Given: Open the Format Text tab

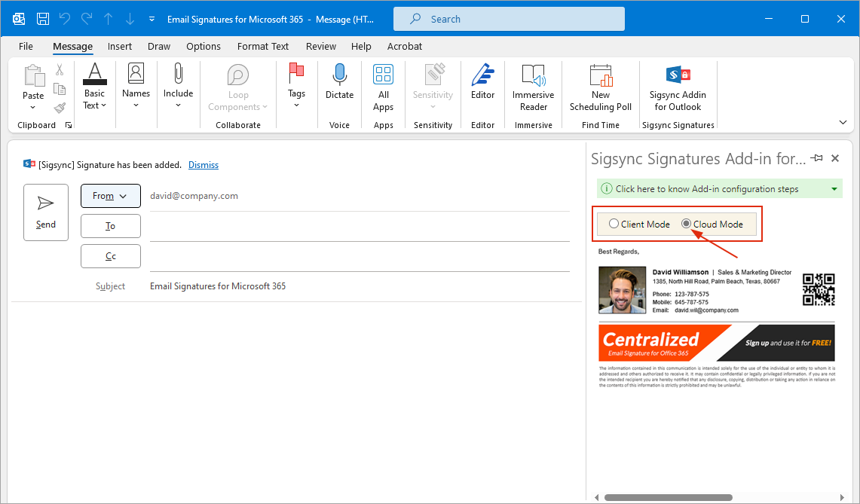Looking at the screenshot, I should tap(263, 46).
